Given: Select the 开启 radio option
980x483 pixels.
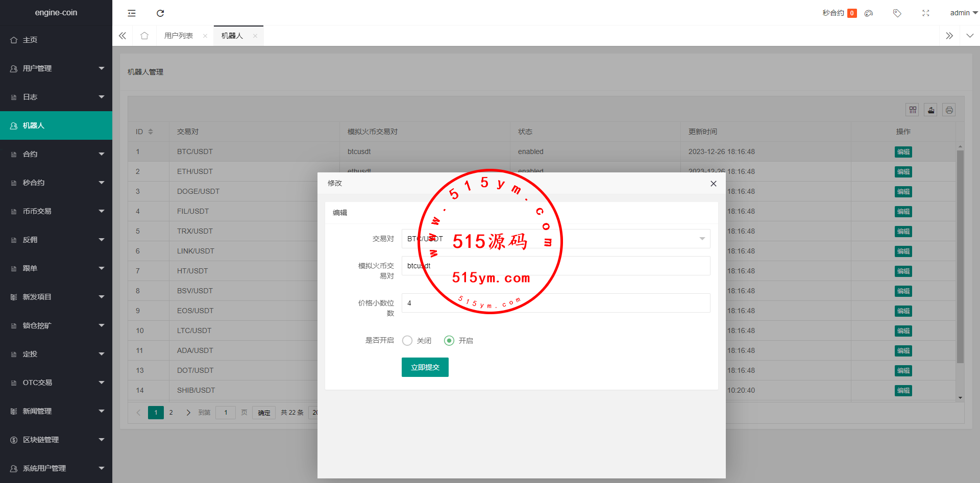Looking at the screenshot, I should tap(449, 341).
